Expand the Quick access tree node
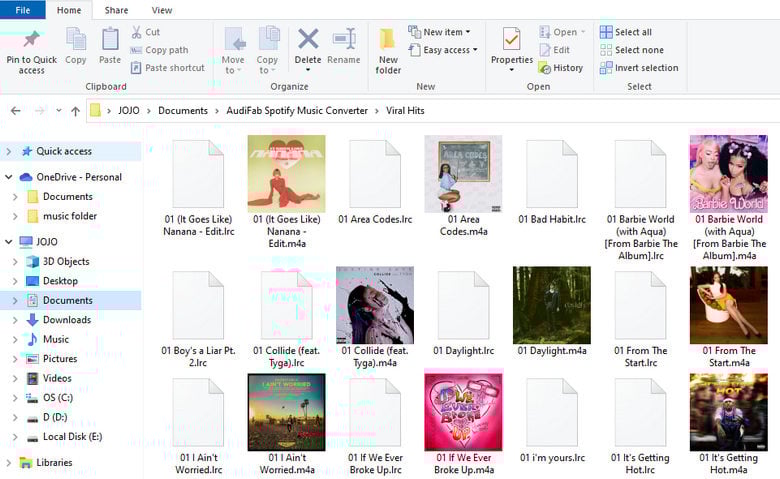This screenshot has width=780, height=479. coord(8,151)
